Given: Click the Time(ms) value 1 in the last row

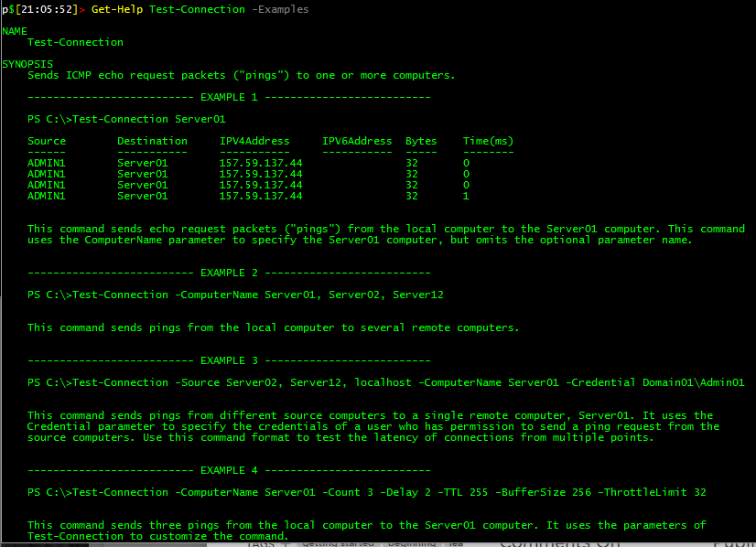Looking at the screenshot, I should (x=466, y=196).
